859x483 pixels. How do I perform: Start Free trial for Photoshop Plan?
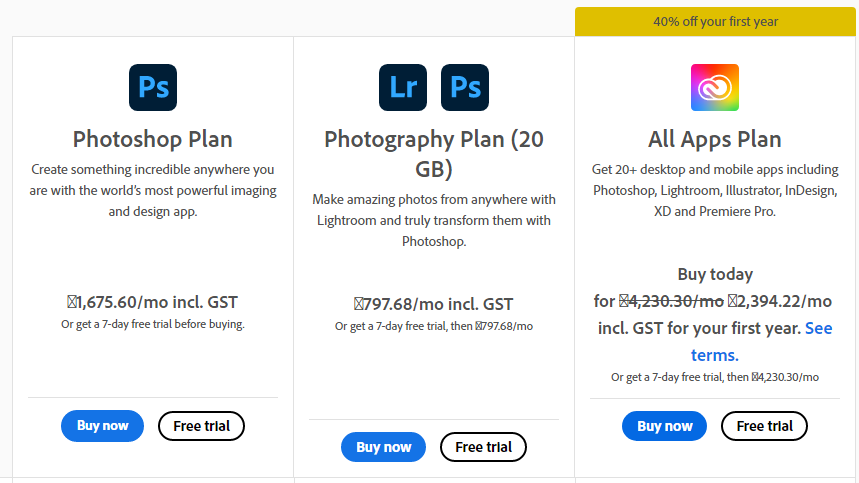[201, 426]
